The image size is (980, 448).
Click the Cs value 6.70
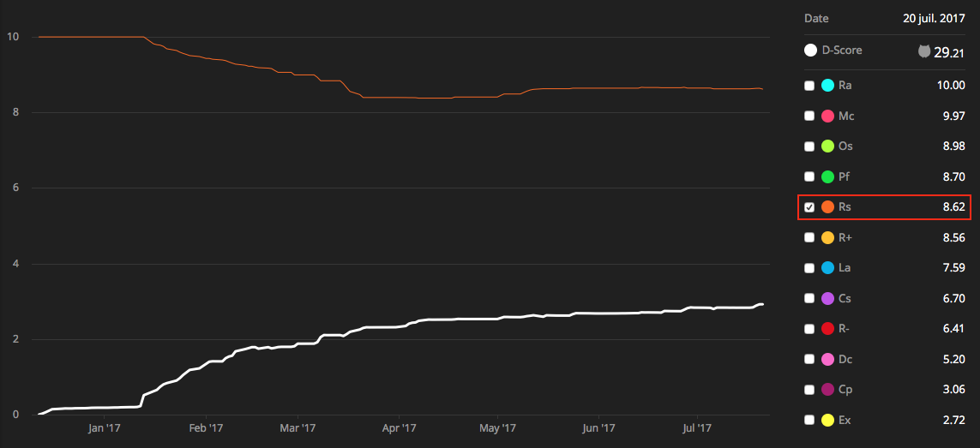coord(954,299)
